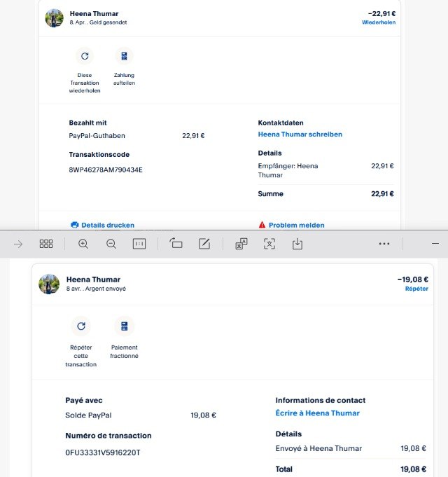Image resolution: width=448 pixels, height=477 pixels.
Task: Save image with the download icon
Action: [x=297, y=244]
